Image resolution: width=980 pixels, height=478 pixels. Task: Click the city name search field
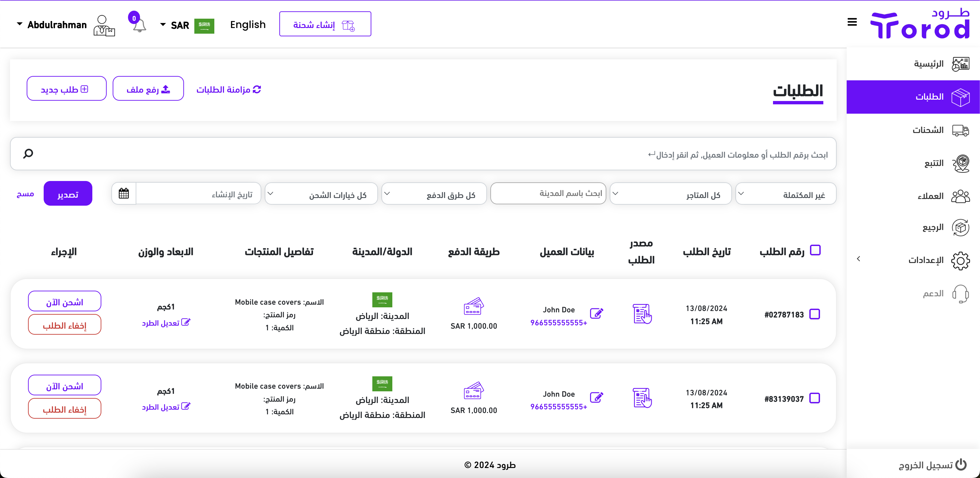[x=548, y=193]
